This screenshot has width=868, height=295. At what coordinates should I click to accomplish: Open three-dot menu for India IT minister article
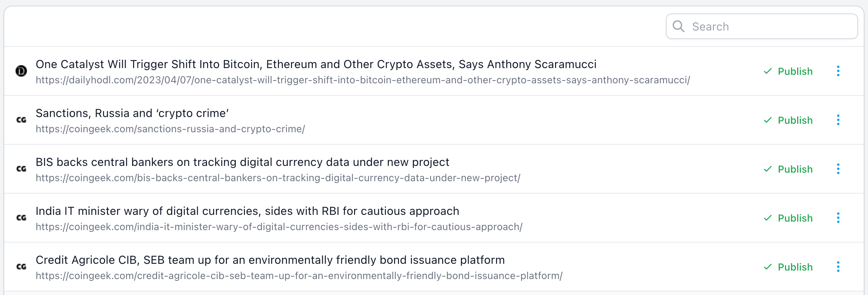coord(838,218)
